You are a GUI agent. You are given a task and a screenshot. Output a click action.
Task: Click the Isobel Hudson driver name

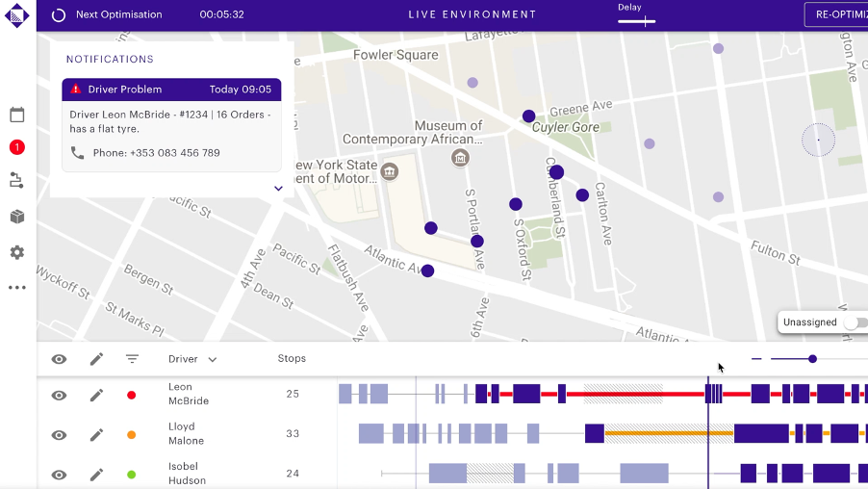(x=187, y=474)
